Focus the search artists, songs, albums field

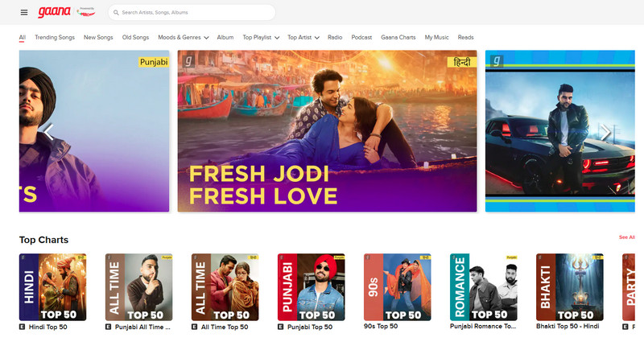point(193,13)
